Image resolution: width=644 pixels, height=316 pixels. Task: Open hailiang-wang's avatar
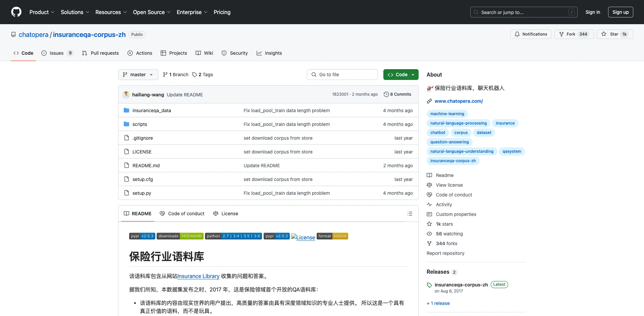coord(126,95)
